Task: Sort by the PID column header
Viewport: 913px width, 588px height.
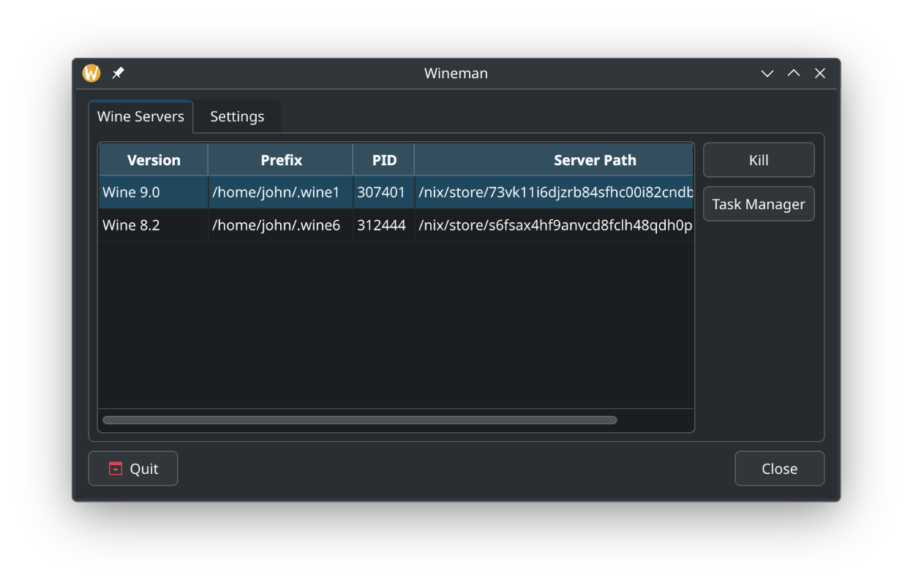Action: tap(384, 160)
